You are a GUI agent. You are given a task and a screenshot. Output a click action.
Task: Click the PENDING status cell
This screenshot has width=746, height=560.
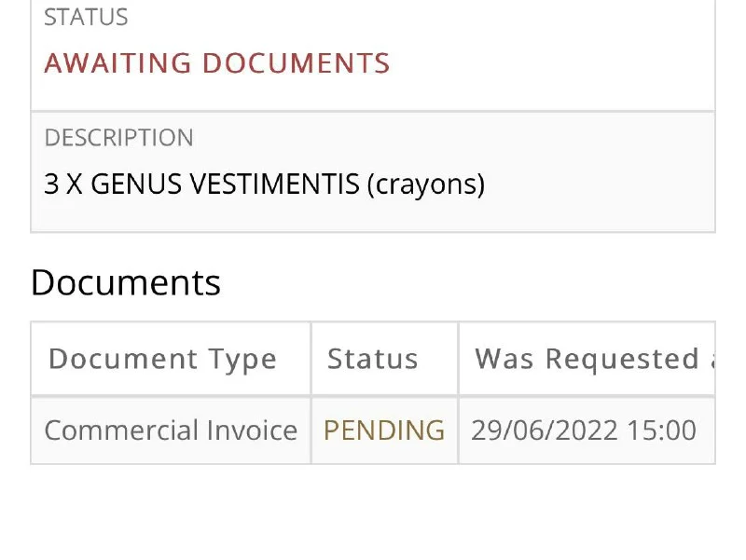click(x=383, y=430)
